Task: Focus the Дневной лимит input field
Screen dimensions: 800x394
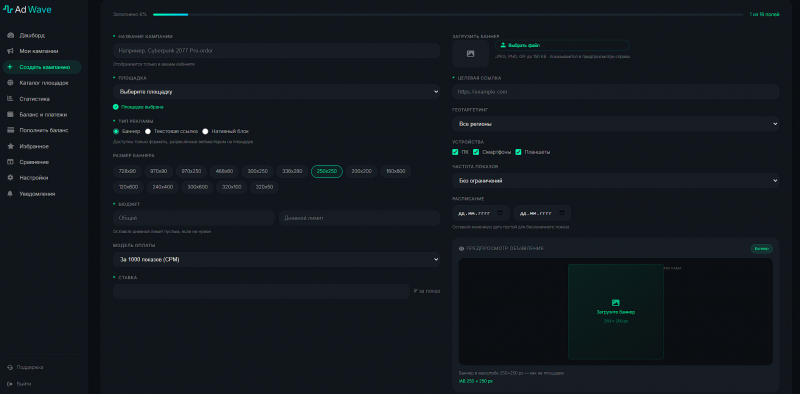Action: click(359, 218)
